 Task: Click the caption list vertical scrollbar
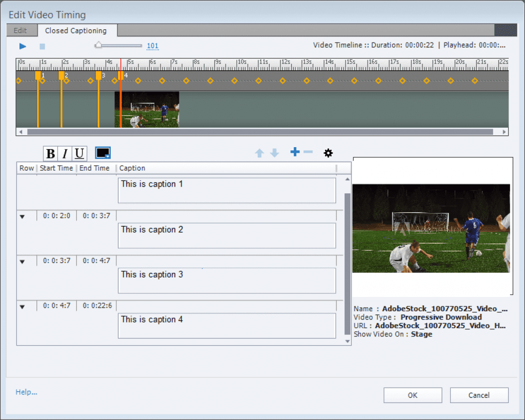(348, 264)
